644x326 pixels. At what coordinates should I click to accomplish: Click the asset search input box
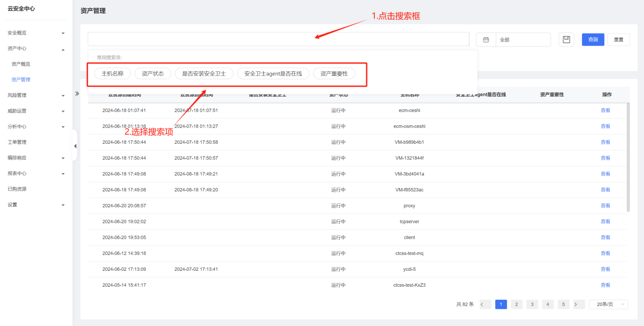[x=278, y=39]
